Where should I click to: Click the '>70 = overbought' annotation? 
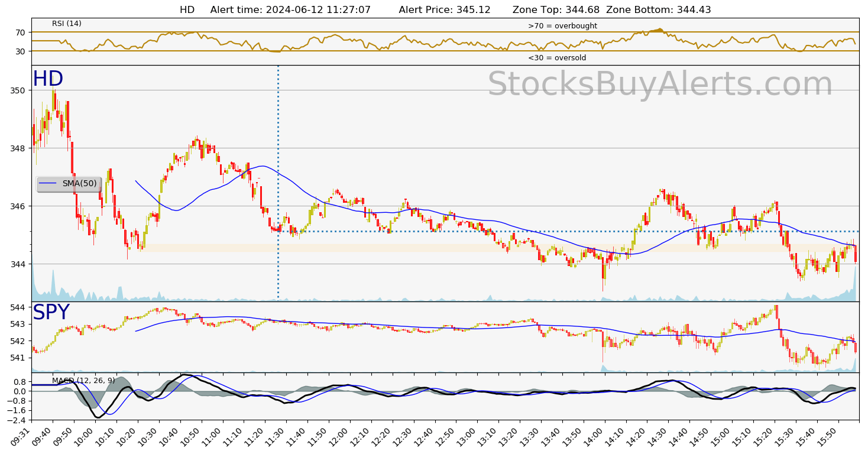point(562,26)
